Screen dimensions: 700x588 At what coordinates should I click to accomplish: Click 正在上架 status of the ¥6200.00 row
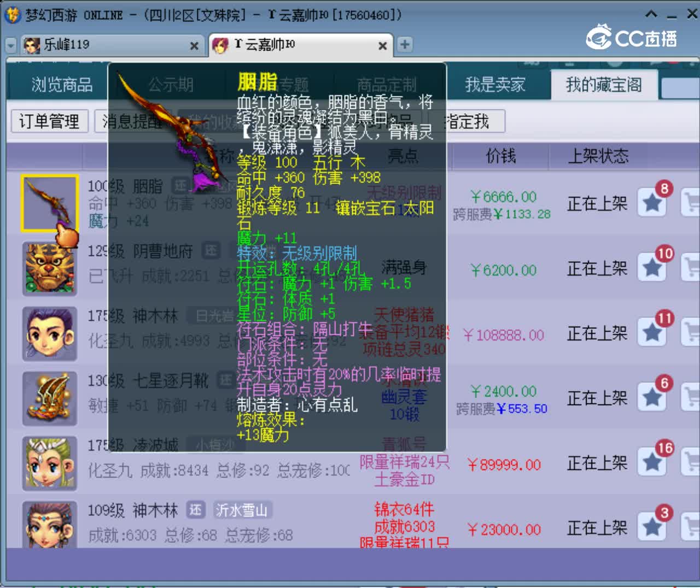pos(597,269)
